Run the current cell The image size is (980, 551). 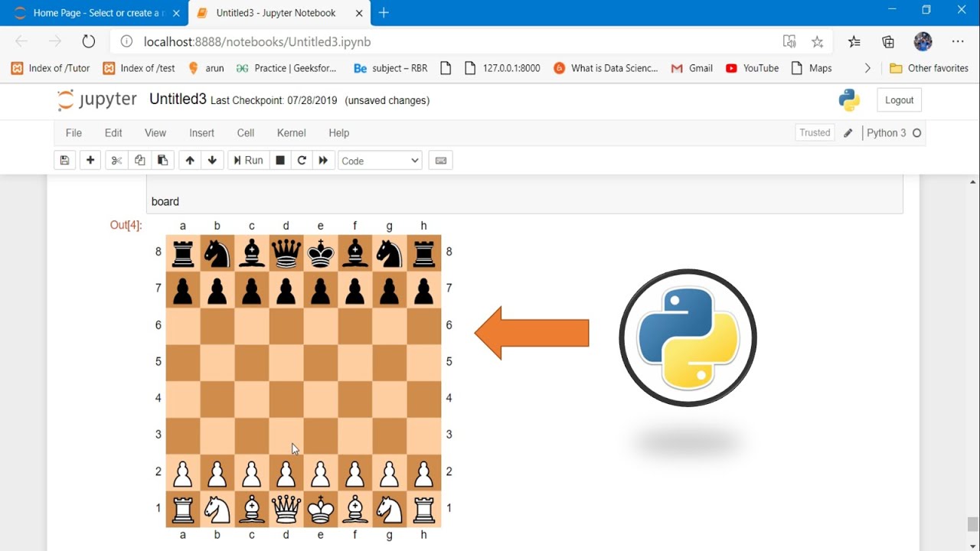(248, 160)
